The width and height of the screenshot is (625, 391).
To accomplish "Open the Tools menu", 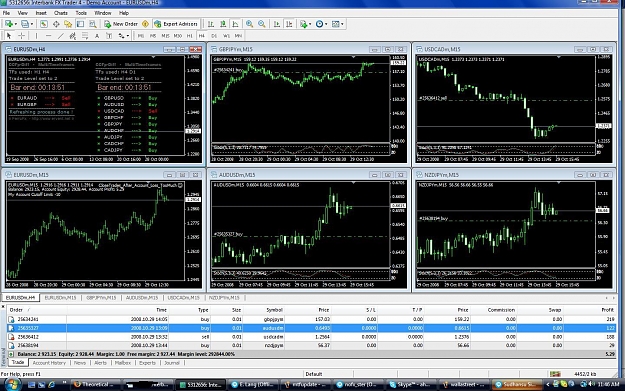I will click(81, 13).
